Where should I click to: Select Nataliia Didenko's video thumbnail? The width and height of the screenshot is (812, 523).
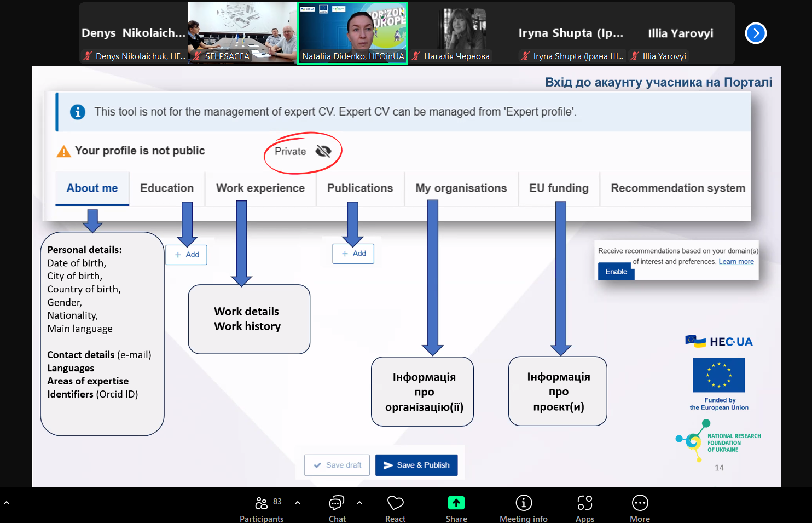point(352,33)
